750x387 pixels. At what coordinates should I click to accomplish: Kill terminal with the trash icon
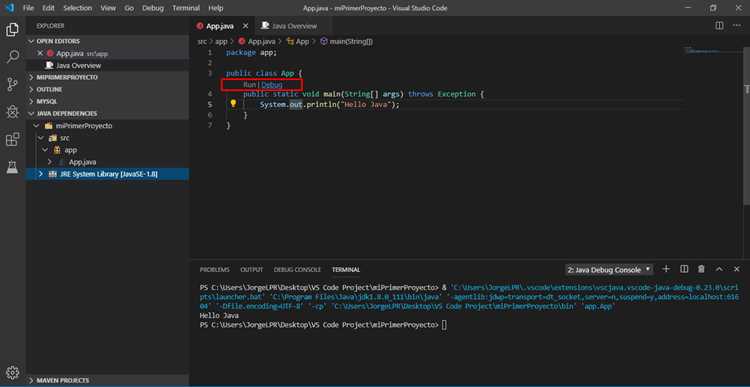pyautogui.click(x=701, y=269)
